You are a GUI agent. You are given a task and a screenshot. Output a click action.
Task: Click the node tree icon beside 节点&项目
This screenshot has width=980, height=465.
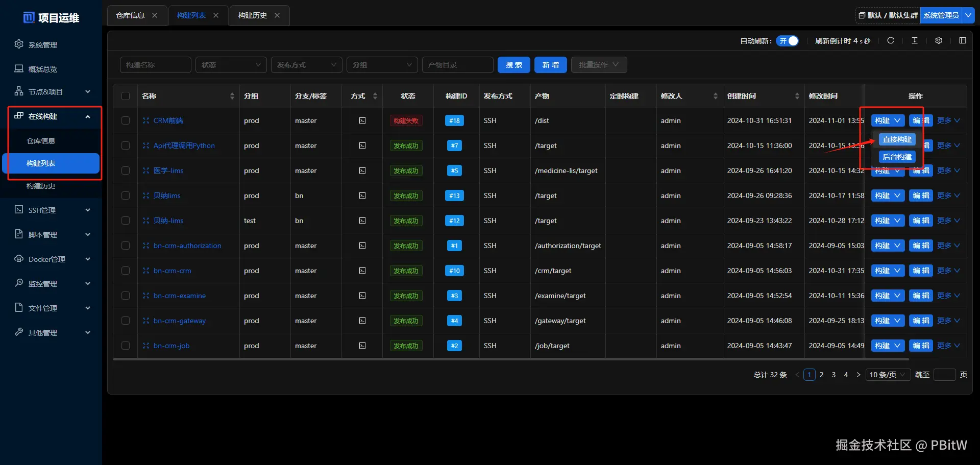click(x=19, y=91)
